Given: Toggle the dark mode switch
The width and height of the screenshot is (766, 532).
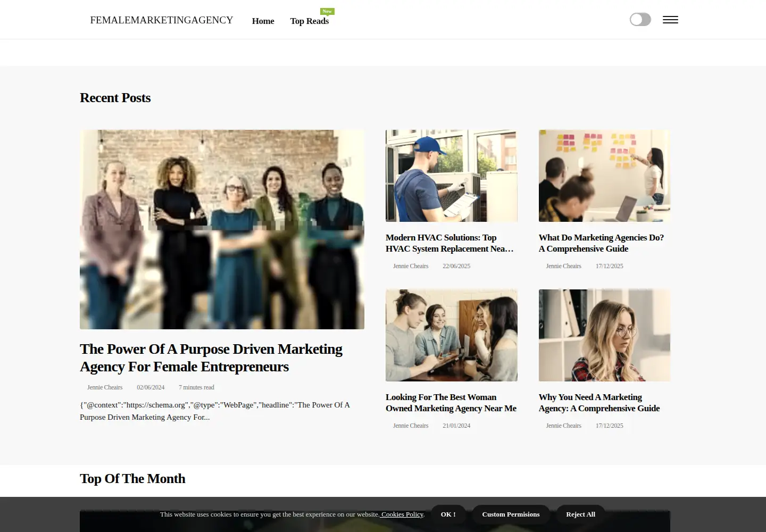Looking at the screenshot, I should pyautogui.click(x=640, y=20).
